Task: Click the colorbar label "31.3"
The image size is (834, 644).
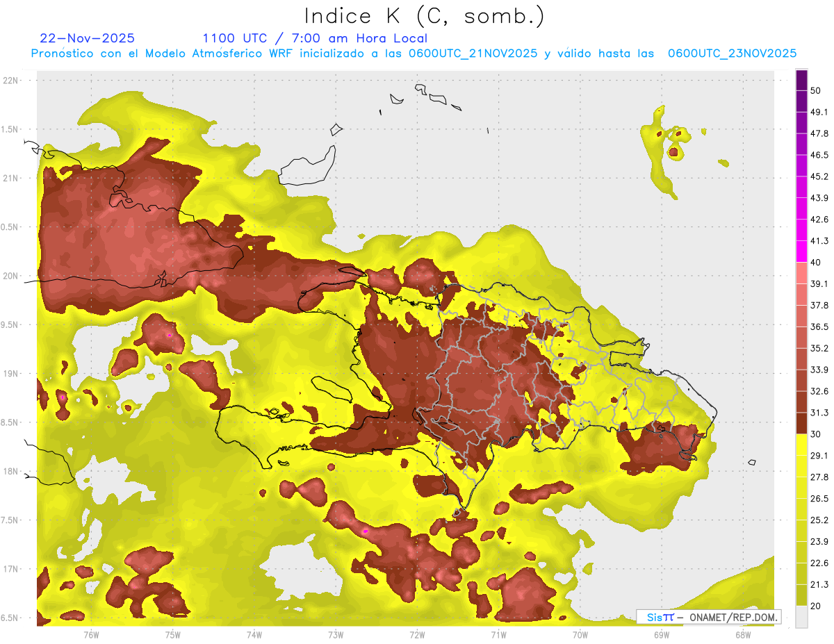Action: [819, 413]
